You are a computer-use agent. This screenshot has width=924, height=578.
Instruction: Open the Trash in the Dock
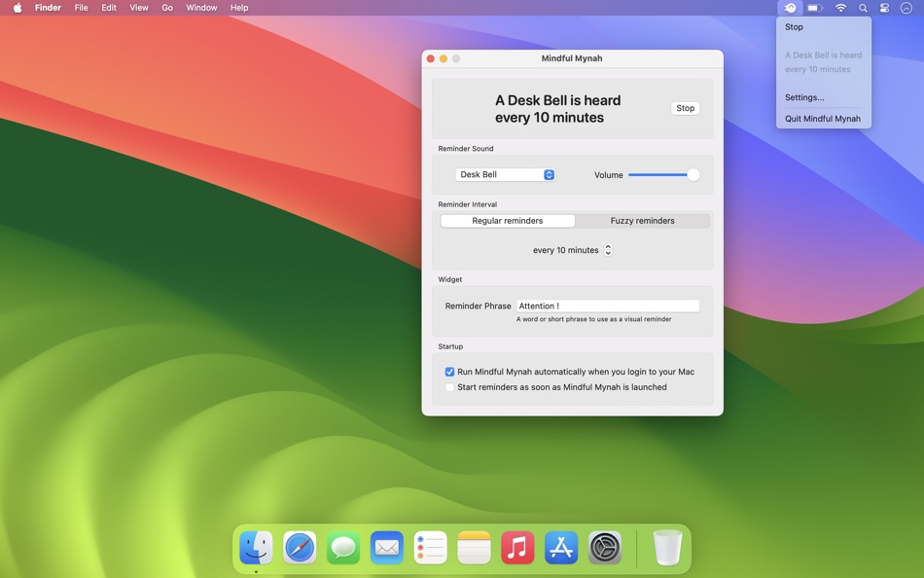[667, 547]
